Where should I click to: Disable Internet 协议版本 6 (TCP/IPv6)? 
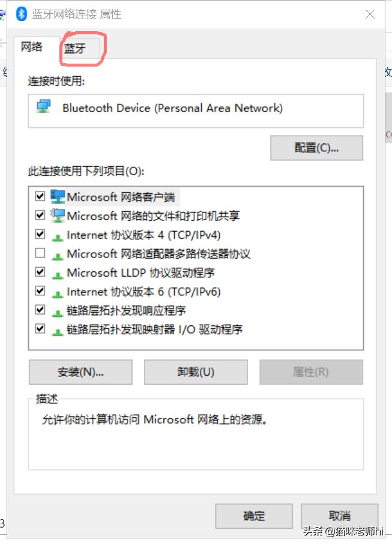(40, 291)
